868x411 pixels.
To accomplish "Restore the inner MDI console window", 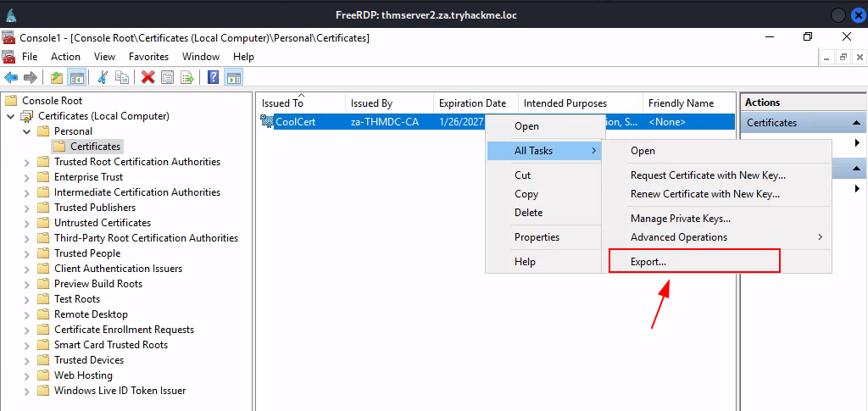I will click(x=843, y=57).
